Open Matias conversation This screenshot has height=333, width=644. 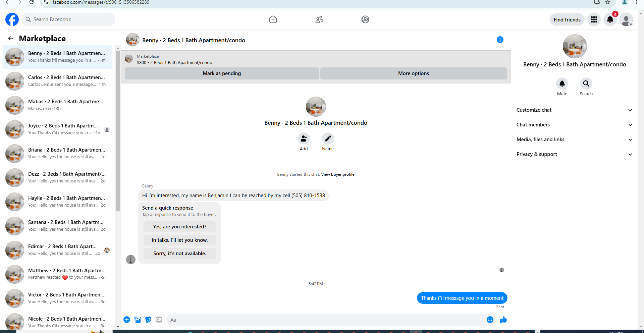[58, 105]
